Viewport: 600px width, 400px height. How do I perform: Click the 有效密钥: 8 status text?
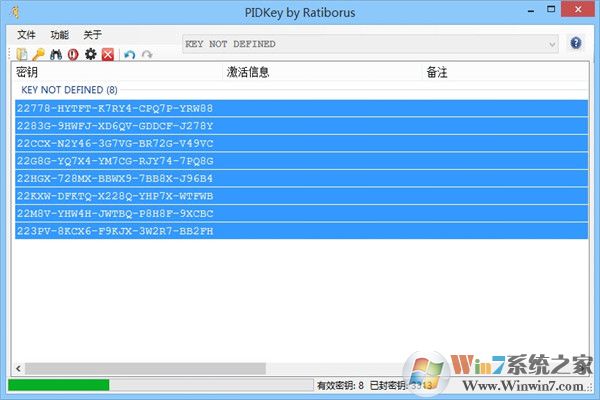pos(340,385)
